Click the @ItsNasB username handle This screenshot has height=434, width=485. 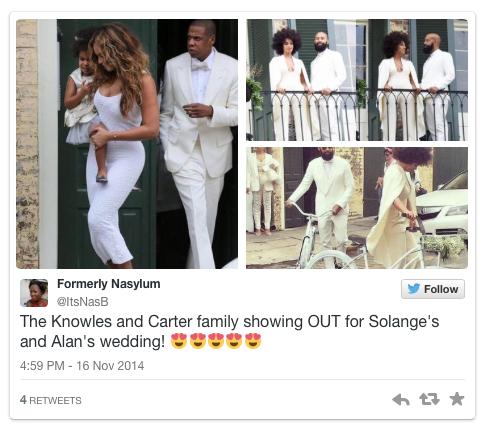[83, 302]
